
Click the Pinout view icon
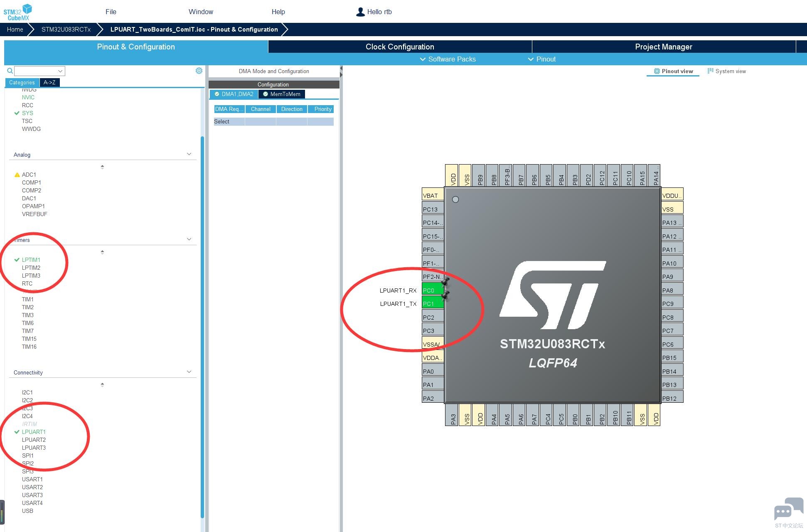click(657, 71)
